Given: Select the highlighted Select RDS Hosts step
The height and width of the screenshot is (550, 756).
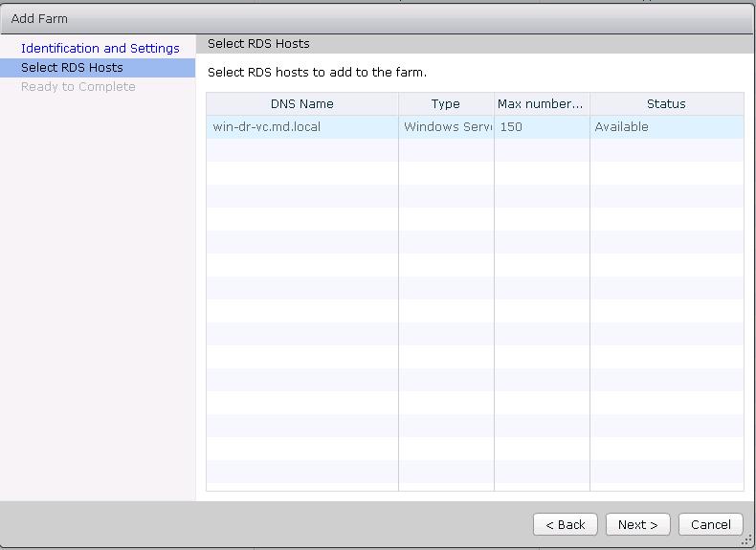Looking at the screenshot, I should [72, 67].
